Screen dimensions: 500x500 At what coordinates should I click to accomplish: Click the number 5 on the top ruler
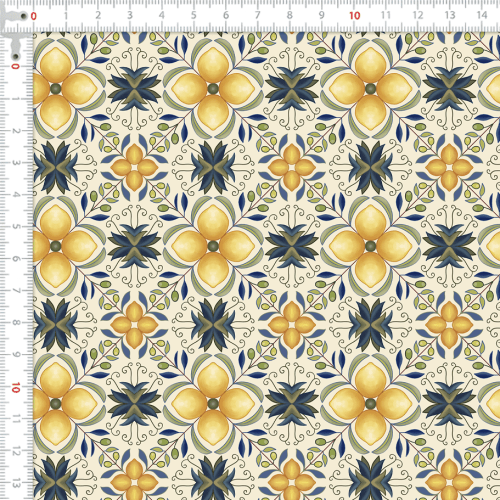point(194,15)
